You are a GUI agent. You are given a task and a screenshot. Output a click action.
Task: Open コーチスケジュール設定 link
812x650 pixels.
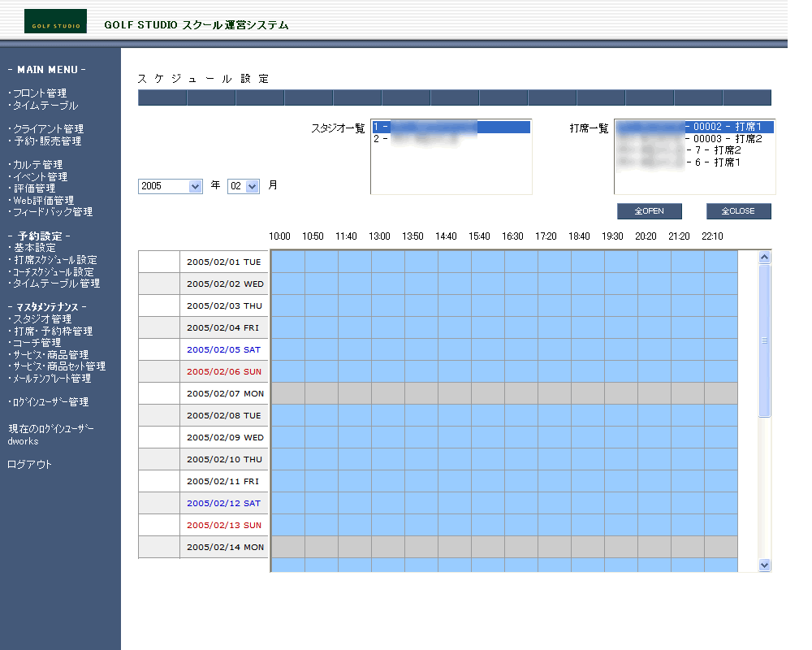tap(54, 271)
